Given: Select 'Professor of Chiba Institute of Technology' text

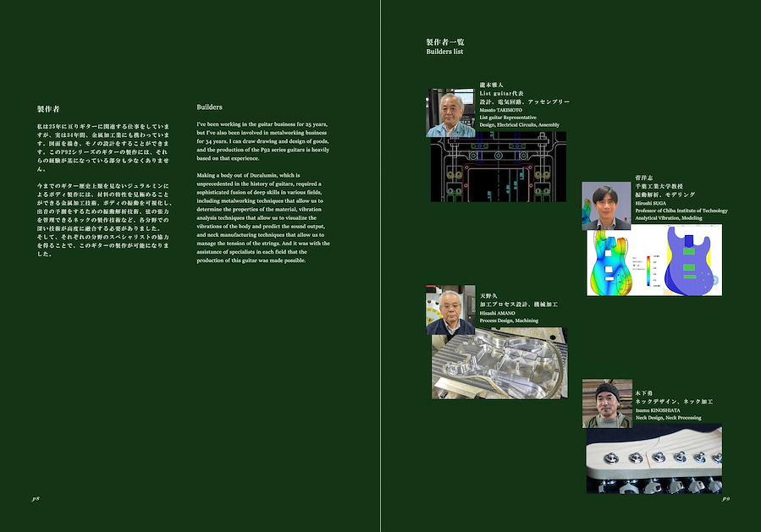Looking at the screenshot, I should 681,211.
